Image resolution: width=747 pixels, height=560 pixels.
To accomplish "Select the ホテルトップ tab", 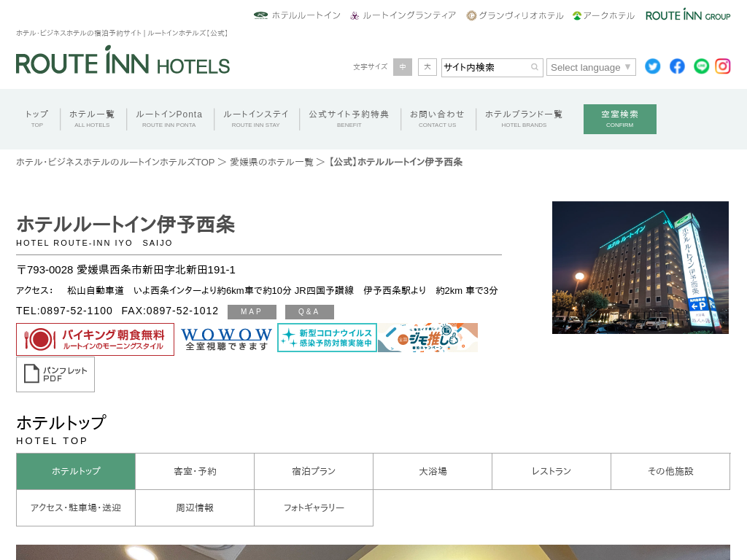I will 76,472.
